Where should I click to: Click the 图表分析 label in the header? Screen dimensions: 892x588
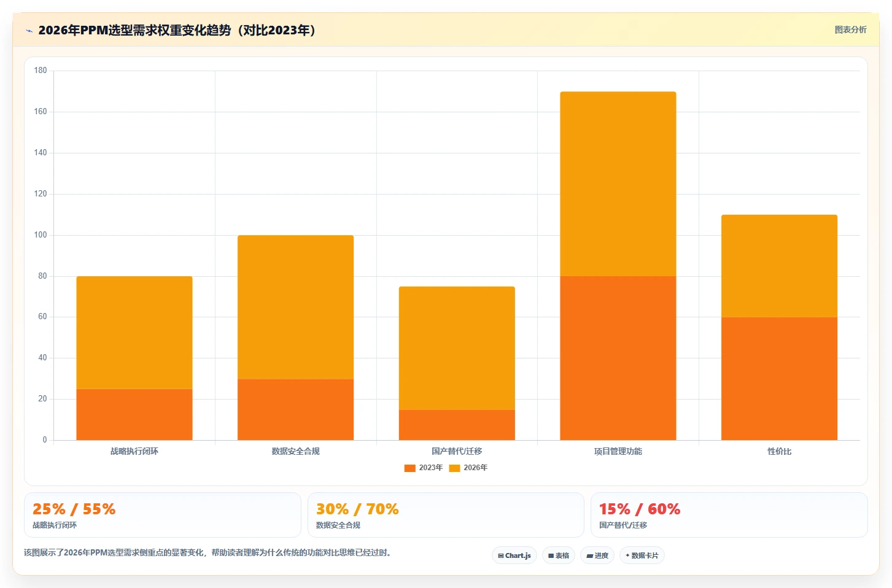point(850,29)
